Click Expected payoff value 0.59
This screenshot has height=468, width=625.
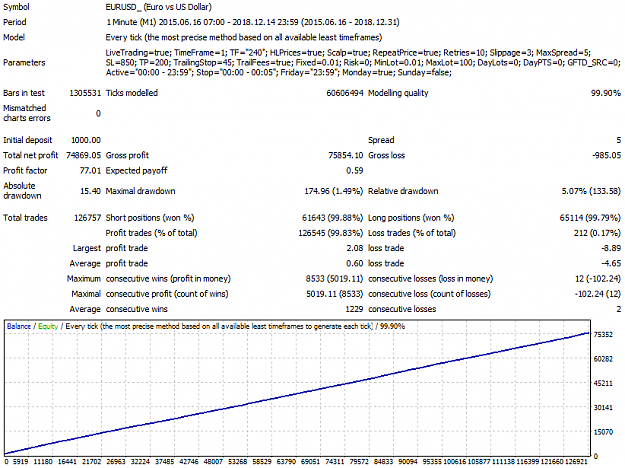click(x=354, y=171)
